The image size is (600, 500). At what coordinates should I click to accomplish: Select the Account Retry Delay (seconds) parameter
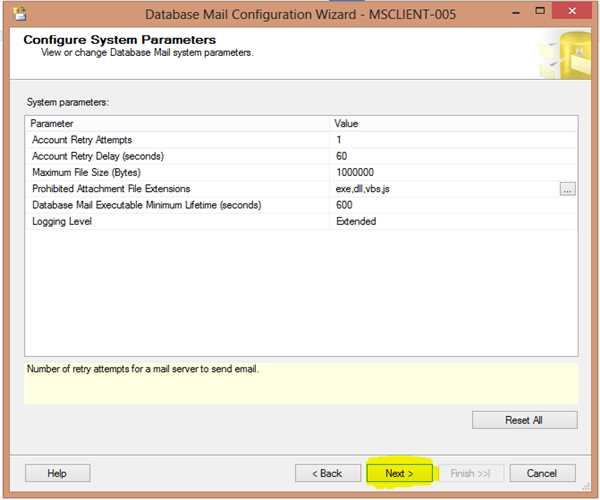(x=178, y=156)
